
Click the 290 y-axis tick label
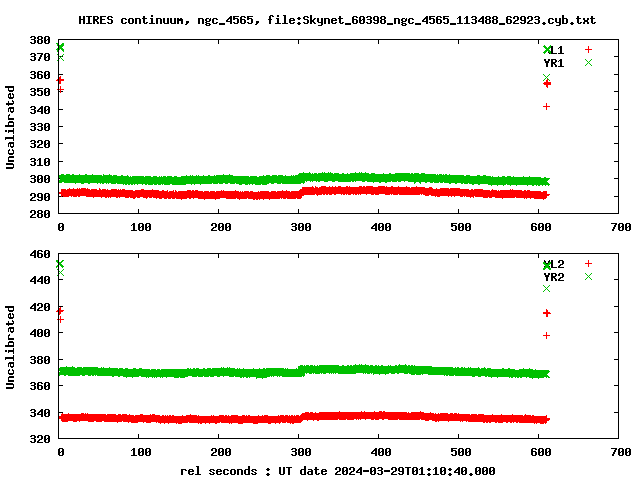coord(40,197)
